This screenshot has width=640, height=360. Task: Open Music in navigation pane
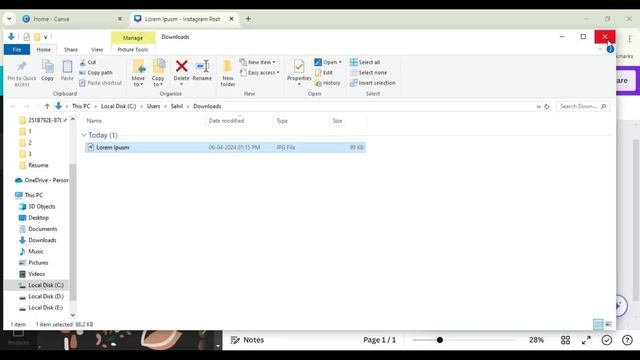[x=31, y=251]
